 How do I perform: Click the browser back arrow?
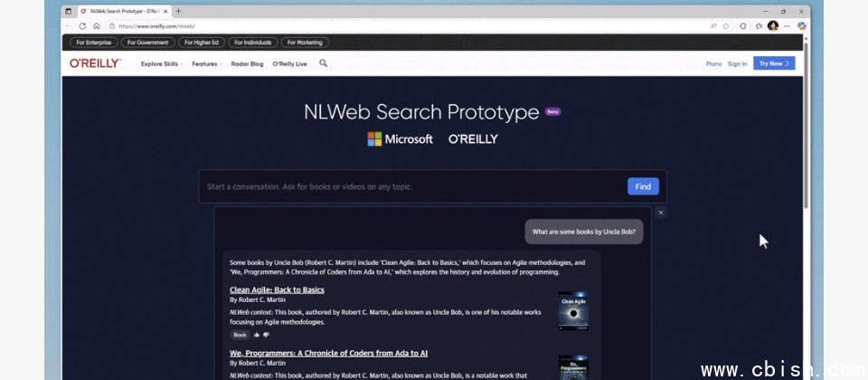pyautogui.click(x=69, y=26)
